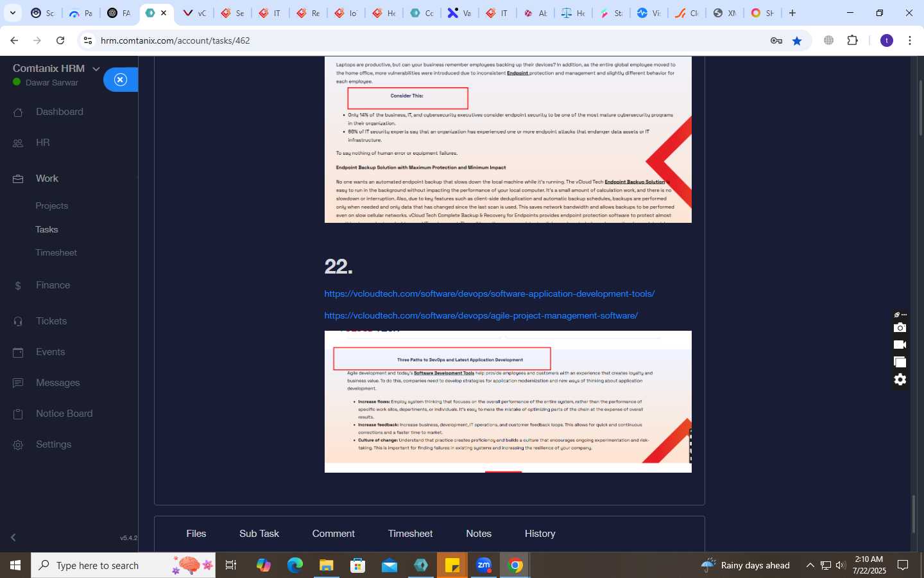Open the Sticky Notes app on taskbar

452,565
